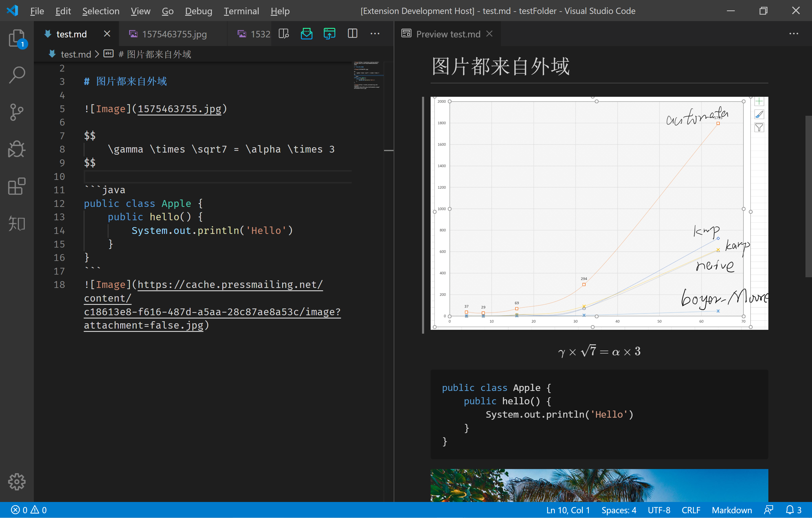Image resolution: width=812 pixels, height=518 pixels.
Task: Click the errors and warnings status indicator
Action: (x=29, y=510)
